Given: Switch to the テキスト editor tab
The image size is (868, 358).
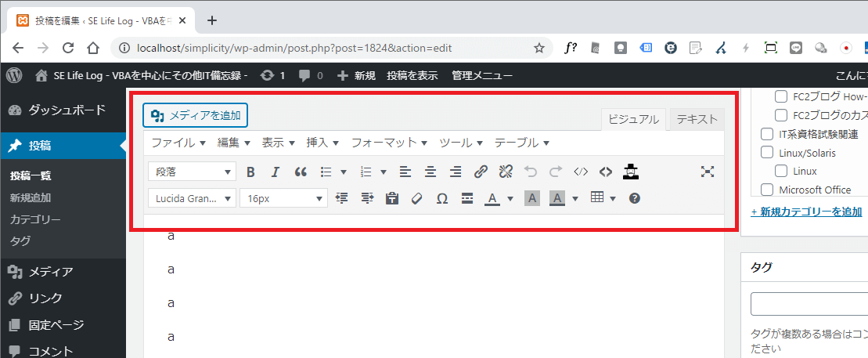Looking at the screenshot, I should [x=697, y=119].
